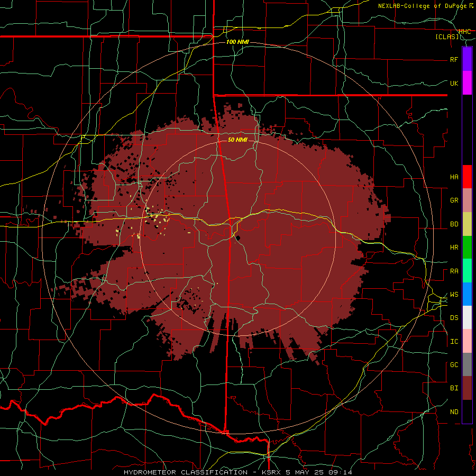The image size is (476, 476).
Task: Click the [CLAS] units label
Action: click(447, 36)
